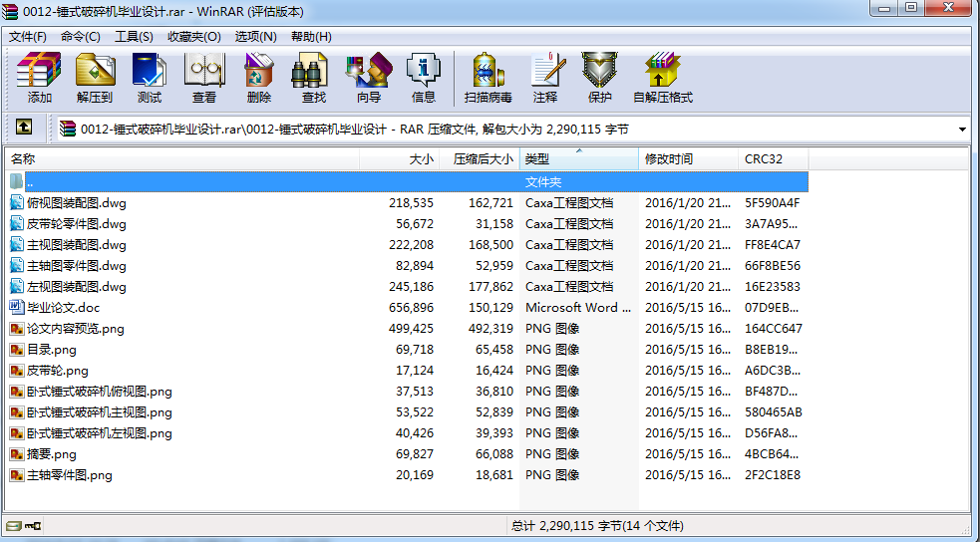Click the icon of 目录.png
This screenshot has width=980, height=542.
[17, 349]
